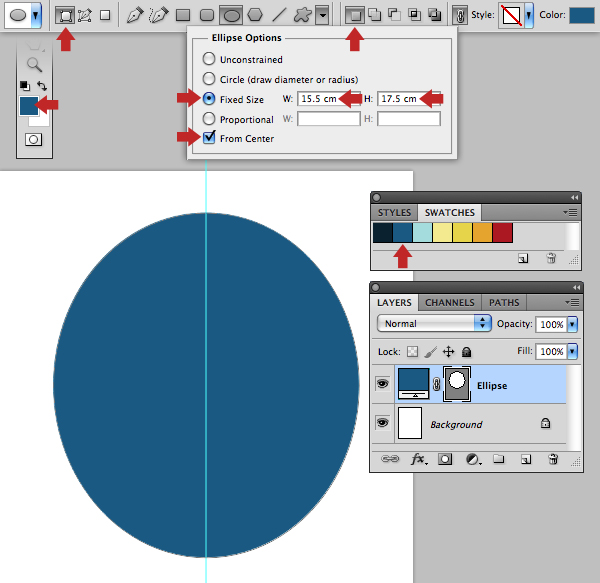Toggle Lock image pixels brush icon
This screenshot has width=600, height=583.
click(x=430, y=352)
